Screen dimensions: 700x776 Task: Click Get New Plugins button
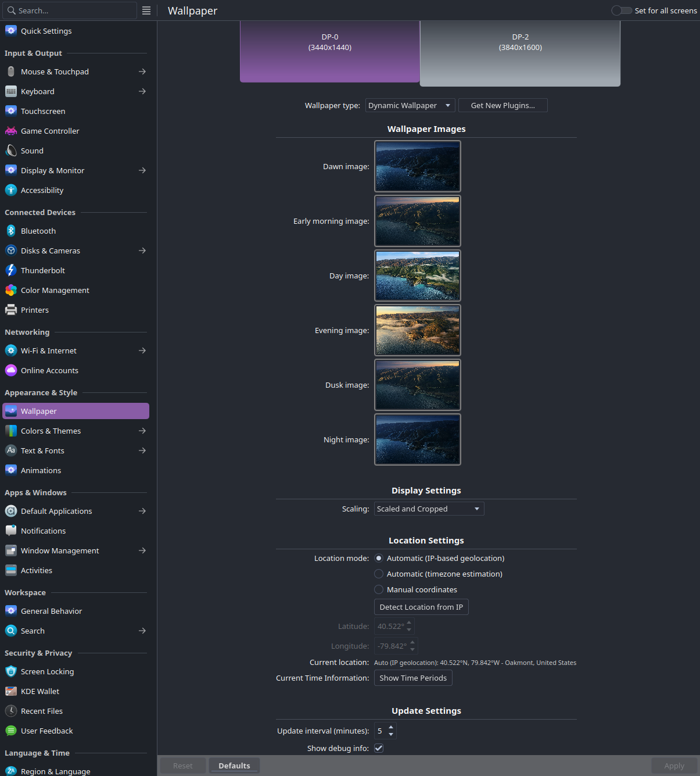pos(503,105)
